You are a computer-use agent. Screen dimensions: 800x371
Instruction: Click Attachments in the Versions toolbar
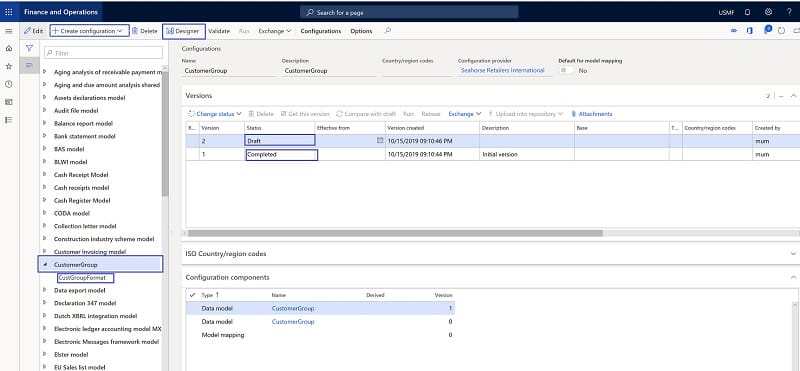click(591, 114)
